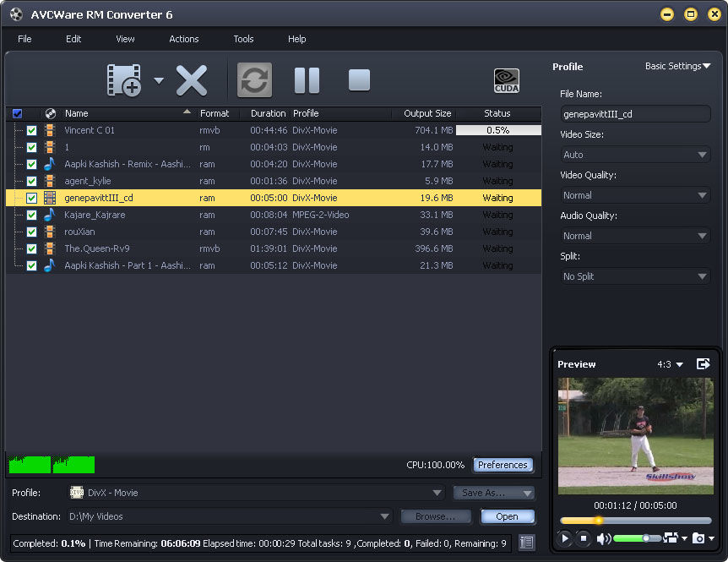Viewport: 728px width, 562px height.
Task: Click the film icon beside Vincent C 01
Action: pos(50,130)
